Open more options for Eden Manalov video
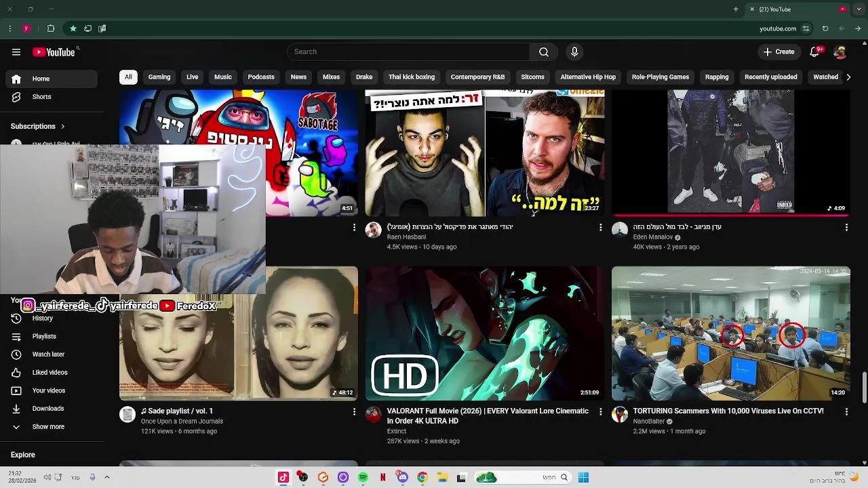 click(846, 228)
